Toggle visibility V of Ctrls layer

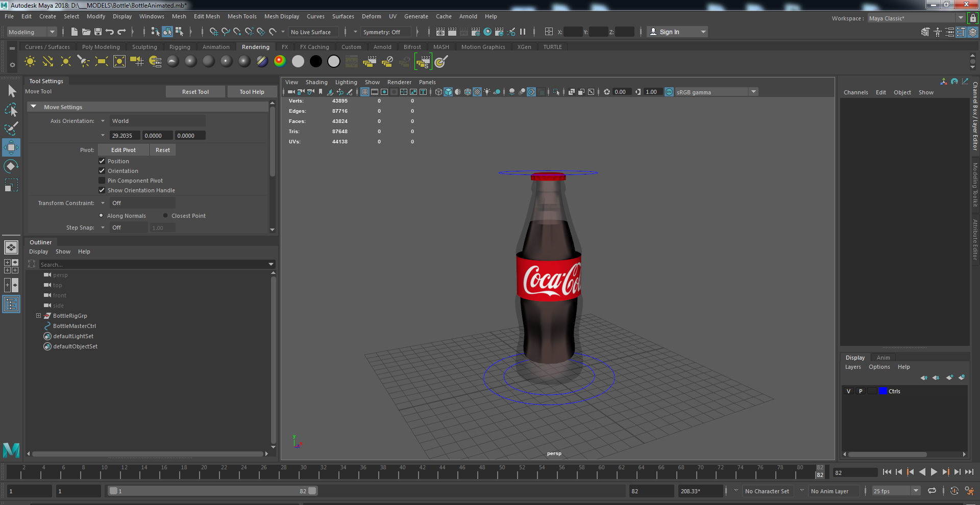(x=849, y=391)
